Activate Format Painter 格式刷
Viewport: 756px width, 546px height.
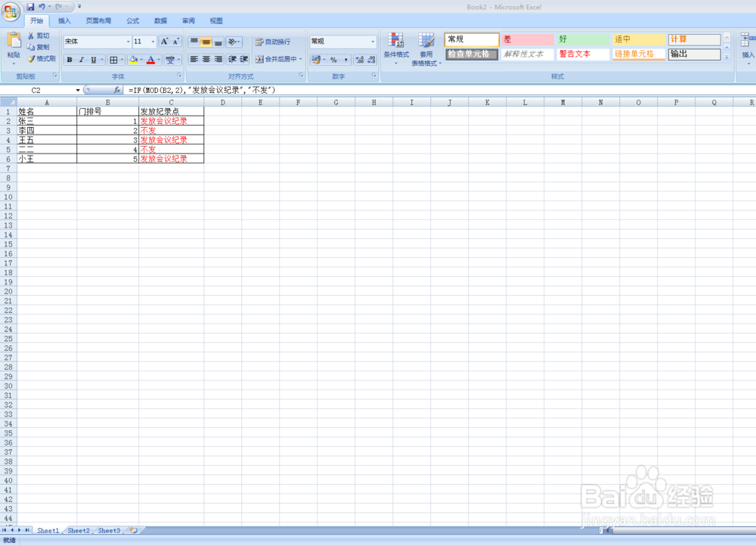tap(41, 59)
